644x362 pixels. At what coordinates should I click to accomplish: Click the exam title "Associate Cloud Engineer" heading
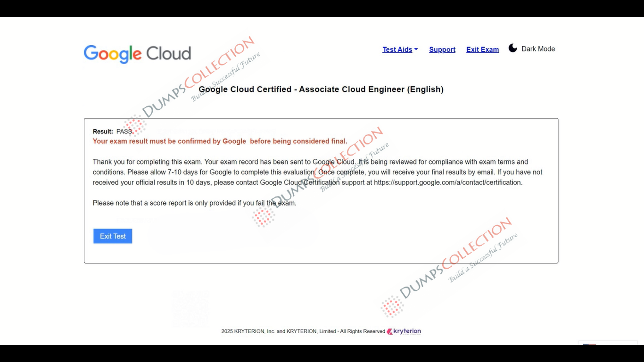(321, 89)
